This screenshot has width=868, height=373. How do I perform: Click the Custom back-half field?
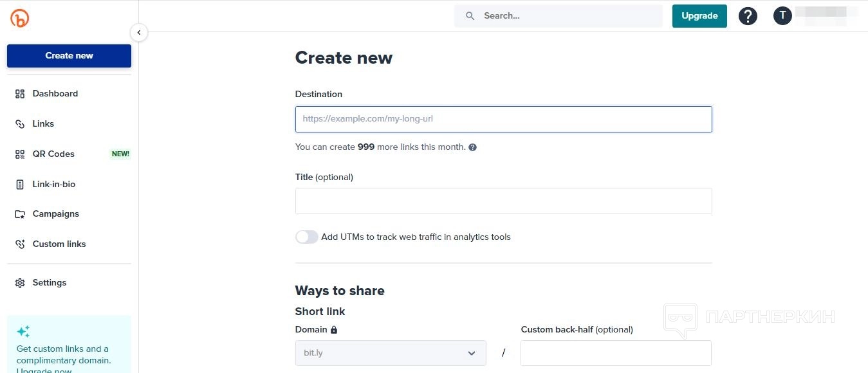(x=616, y=353)
